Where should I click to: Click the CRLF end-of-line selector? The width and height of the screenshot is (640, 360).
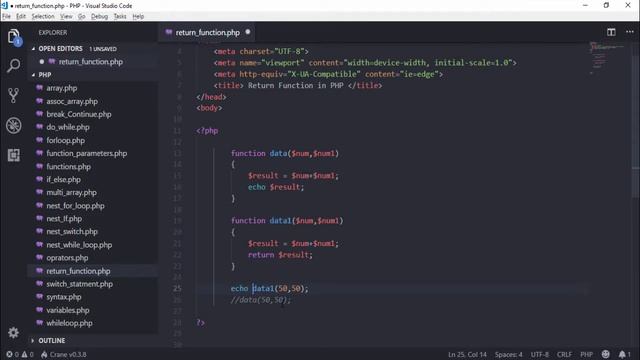pos(564,354)
